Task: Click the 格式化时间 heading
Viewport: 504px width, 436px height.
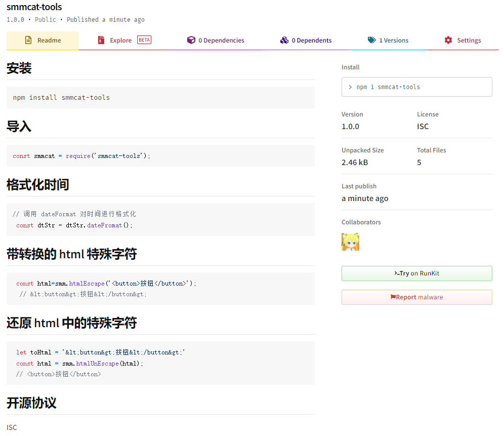Action: (37, 185)
